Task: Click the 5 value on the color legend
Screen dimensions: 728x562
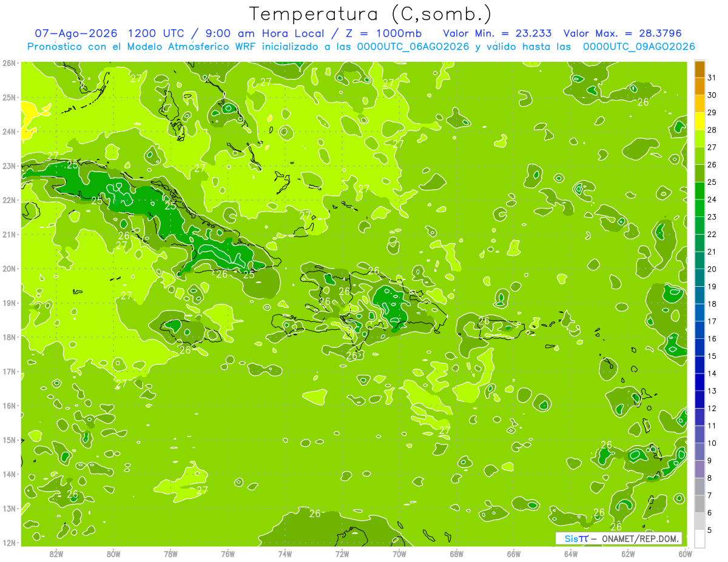Action: point(710,530)
